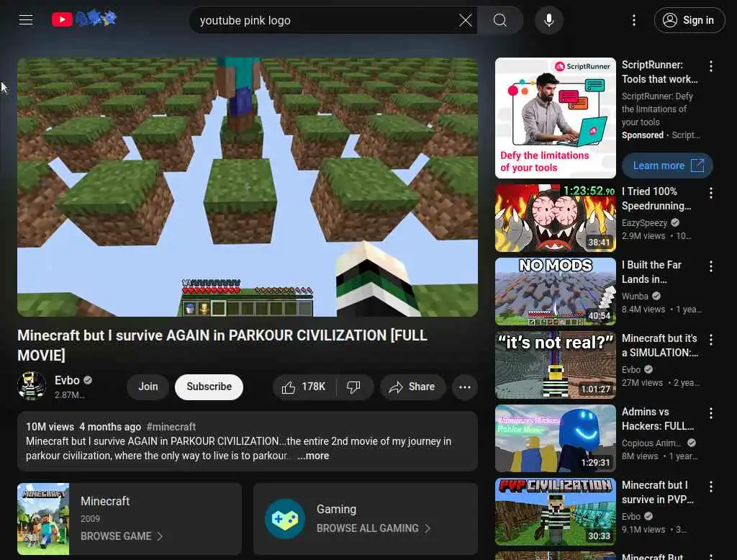The width and height of the screenshot is (737, 560).
Task: Open I Tried 100% Speedrunning thumbnail
Action: 555,218
